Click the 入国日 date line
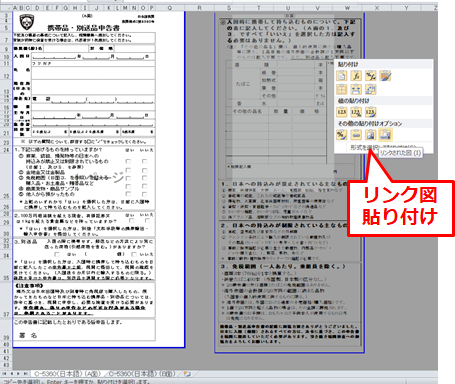 click(93, 57)
